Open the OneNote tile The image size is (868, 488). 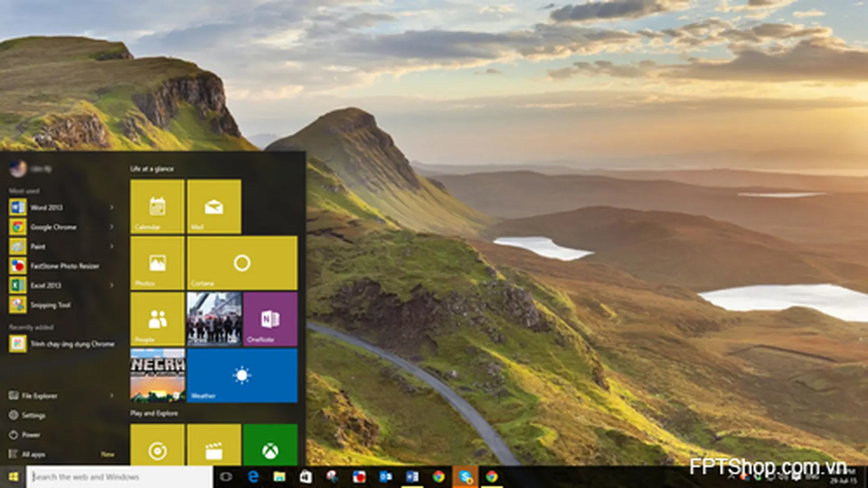click(x=270, y=319)
